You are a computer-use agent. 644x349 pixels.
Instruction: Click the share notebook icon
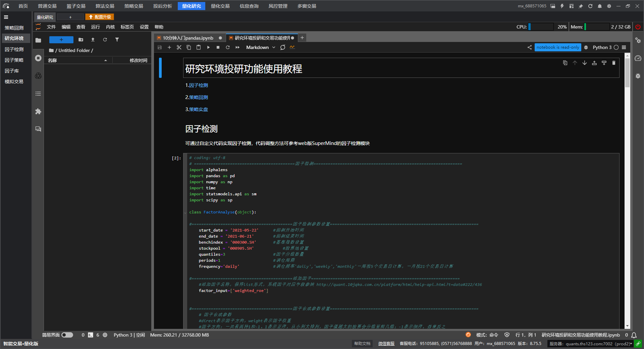pyautogui.click(x=530, y=47)
